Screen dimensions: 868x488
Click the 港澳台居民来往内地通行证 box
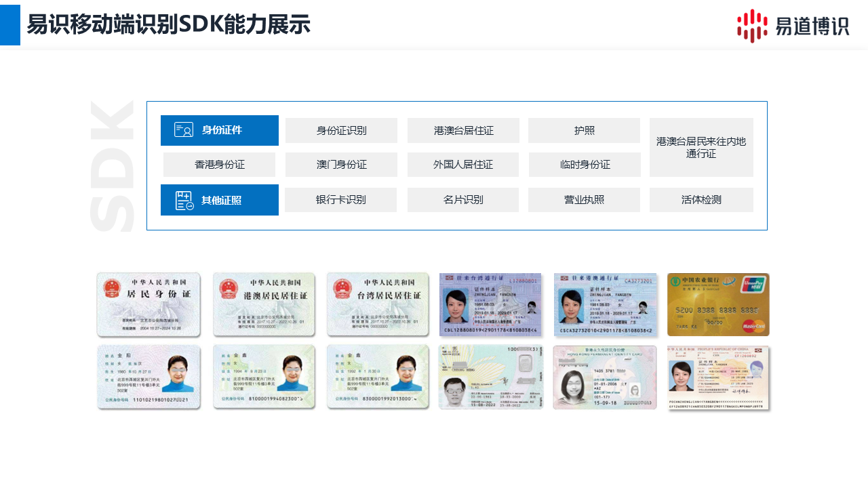pos(701,147)
